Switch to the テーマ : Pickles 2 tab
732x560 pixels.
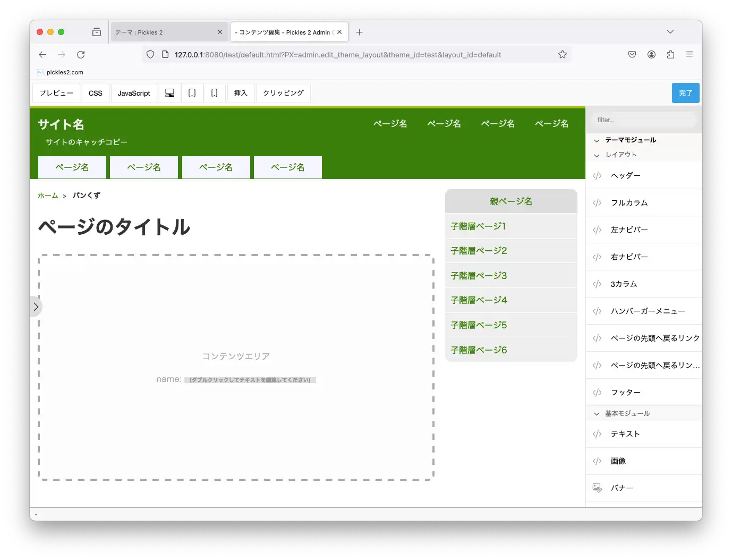tap(165, 32)
